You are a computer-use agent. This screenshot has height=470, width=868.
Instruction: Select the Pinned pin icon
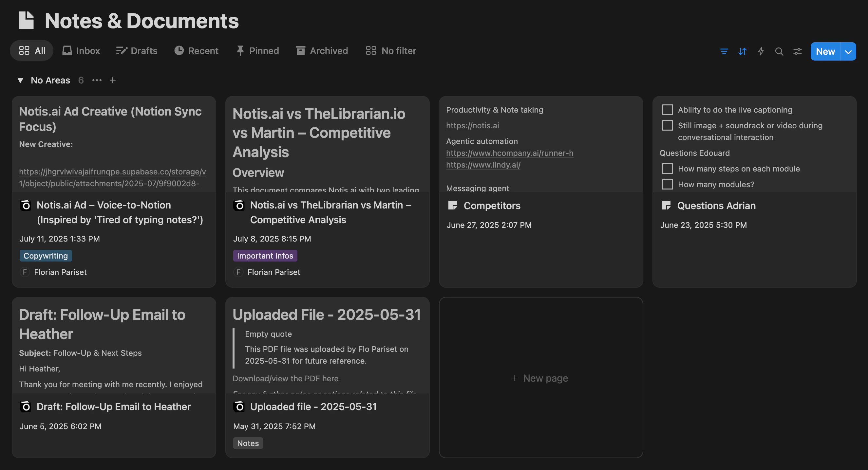click(x=240, y=50)
